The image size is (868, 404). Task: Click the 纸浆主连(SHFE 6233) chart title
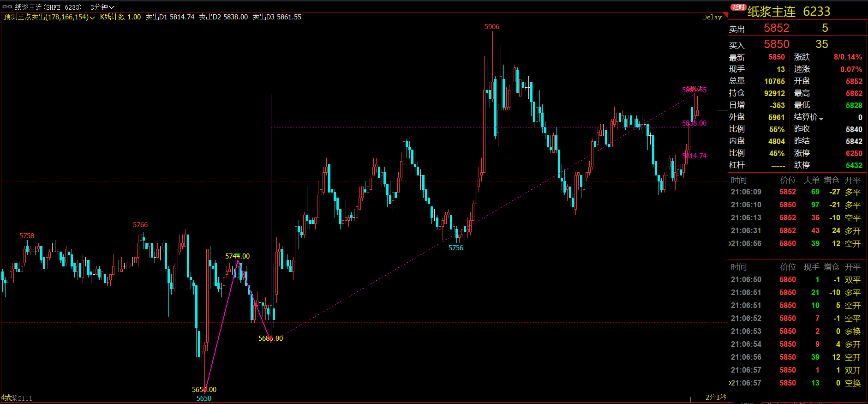[x=48, y=7]
